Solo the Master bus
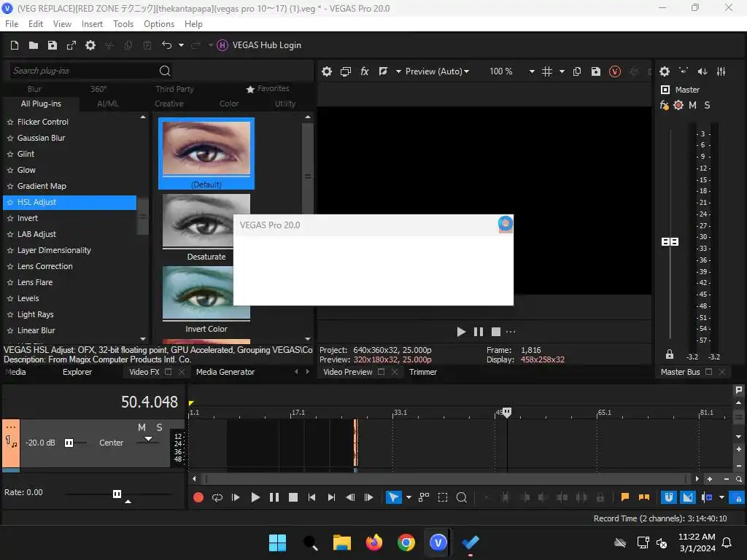The width and height of the screenshot is (747, 560). click(707, 105)
